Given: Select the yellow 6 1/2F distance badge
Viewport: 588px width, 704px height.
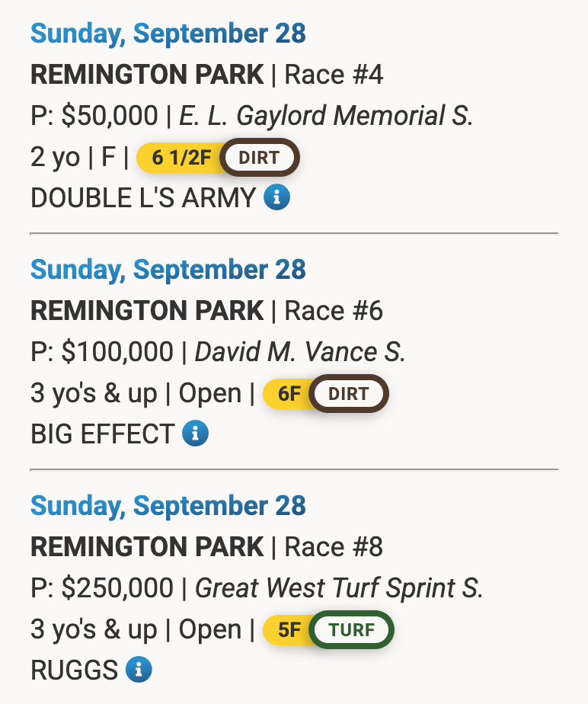Looking at the screenshot, I should tap(180, 158).
